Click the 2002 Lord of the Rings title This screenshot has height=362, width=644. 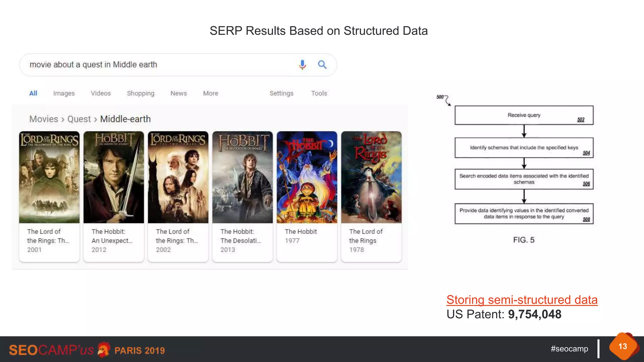click(x=177, y=236)
